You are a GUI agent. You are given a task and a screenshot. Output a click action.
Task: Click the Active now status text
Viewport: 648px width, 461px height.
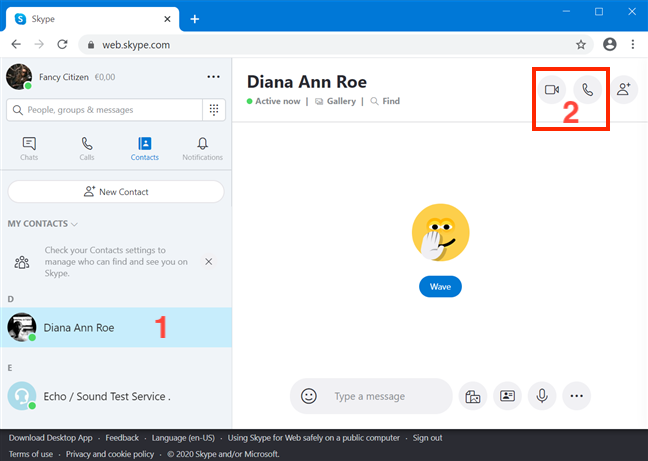coord(278,101)
